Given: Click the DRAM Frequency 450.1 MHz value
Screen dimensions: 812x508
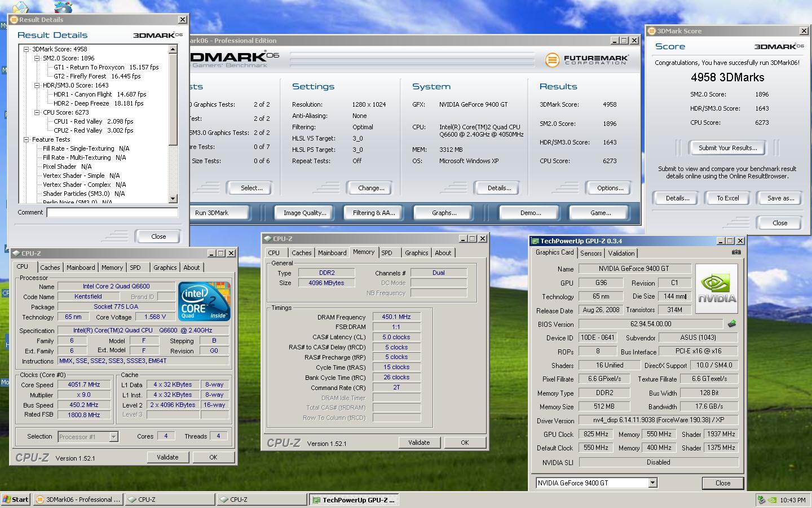Looking at the screenshot, I should point(396,317).
